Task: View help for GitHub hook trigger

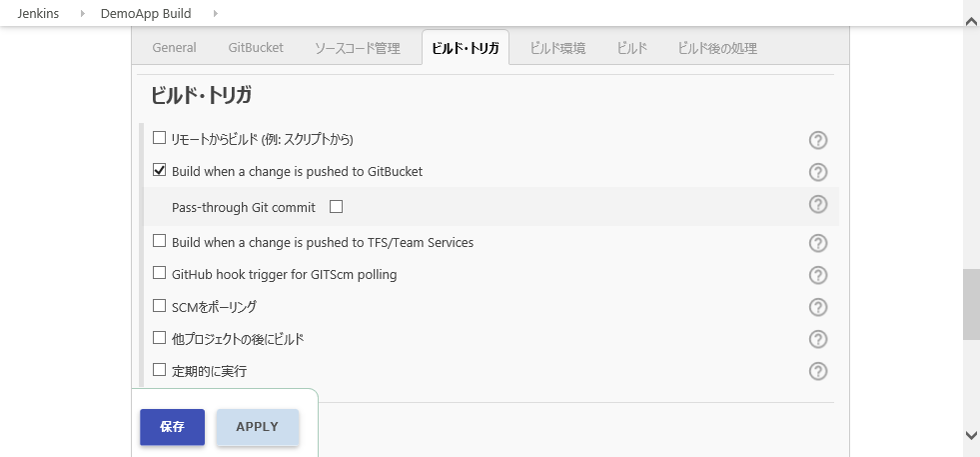Action: [818, 275]
